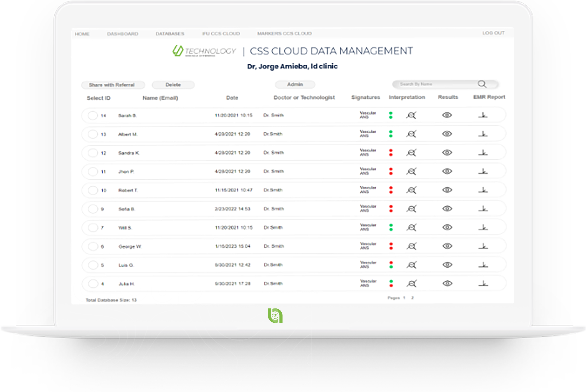
Task: Download EMR report for George W.
Action: point(483,246)
